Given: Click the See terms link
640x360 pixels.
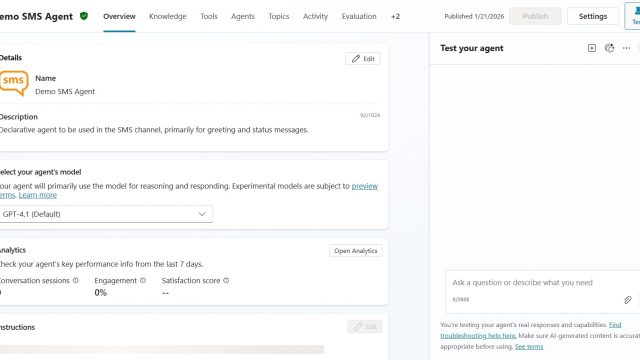Looking at the screenshot, I should (x=529, y=347).
